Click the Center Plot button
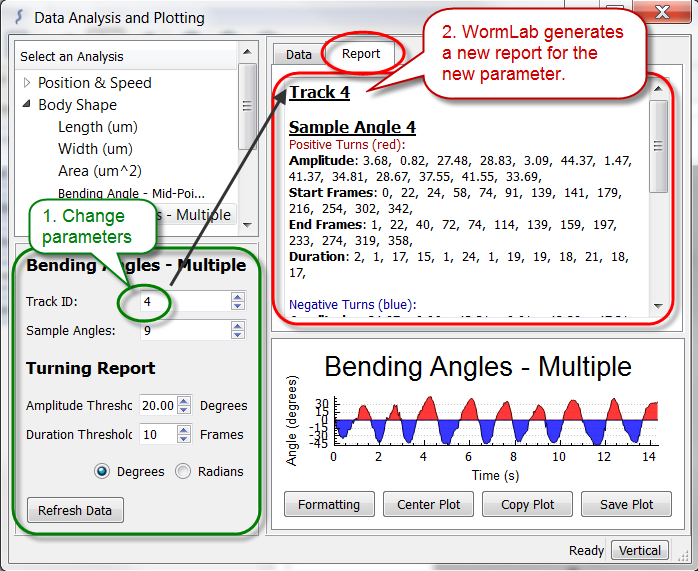 [428, 504]
